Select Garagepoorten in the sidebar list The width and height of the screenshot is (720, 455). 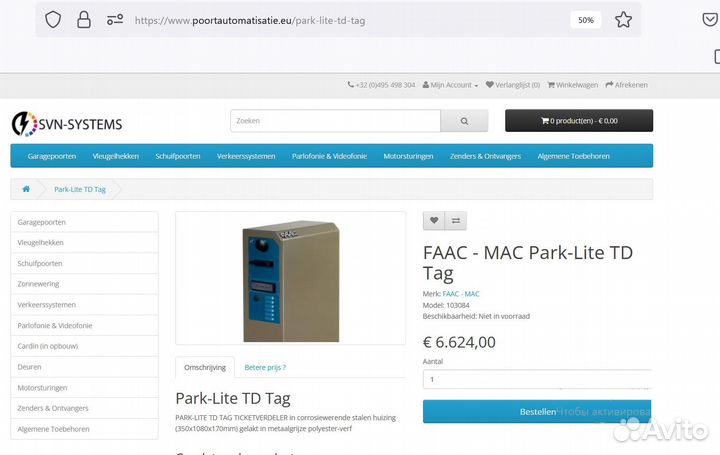pyautogui.click(x=84, y=222)
